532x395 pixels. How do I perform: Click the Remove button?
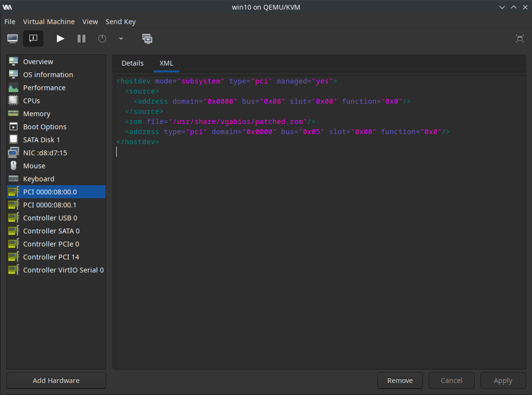[400, 381]
